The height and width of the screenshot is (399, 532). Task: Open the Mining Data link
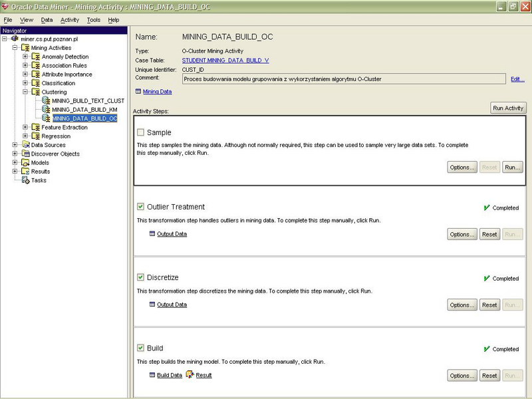[157, 91]
